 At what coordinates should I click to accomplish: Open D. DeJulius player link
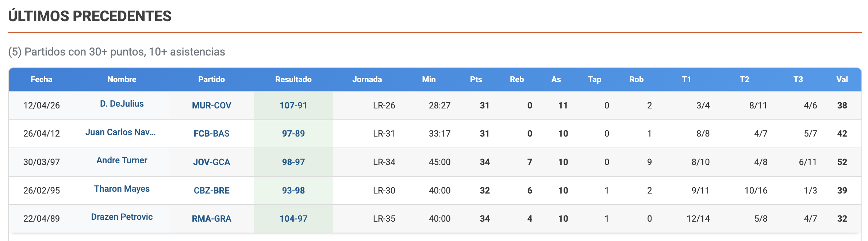[122, 104]
